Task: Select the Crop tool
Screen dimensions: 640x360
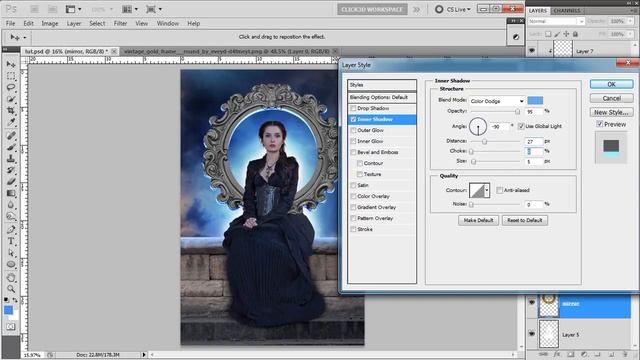Action: (11, 110)
